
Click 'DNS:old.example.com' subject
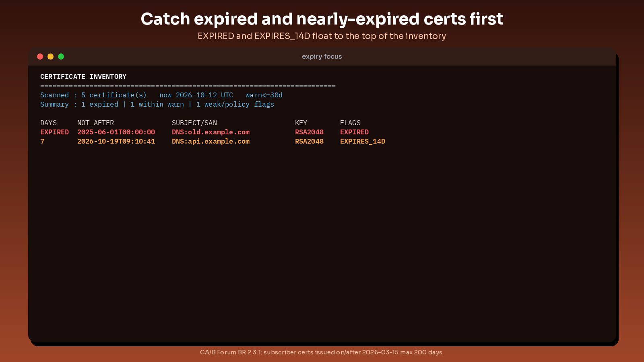point(211,132)
